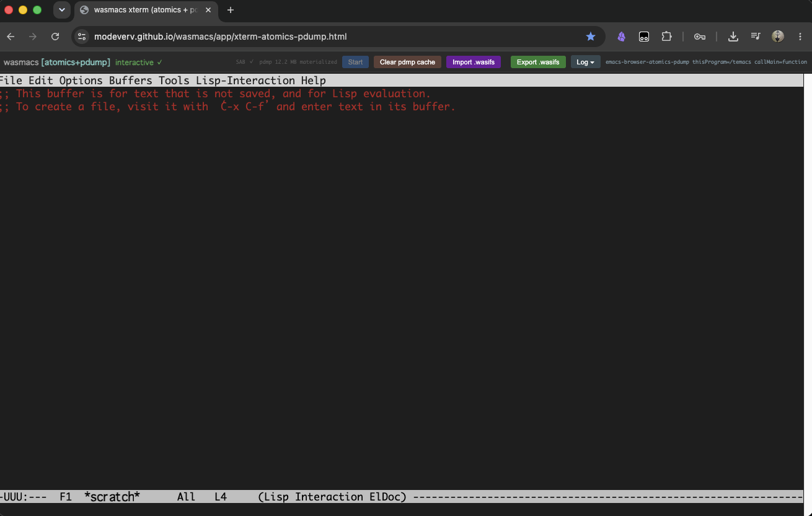812x516 pixels.
Task: Expand the Log dropdown
Action: pyautogui.click(x=585, y=62)
